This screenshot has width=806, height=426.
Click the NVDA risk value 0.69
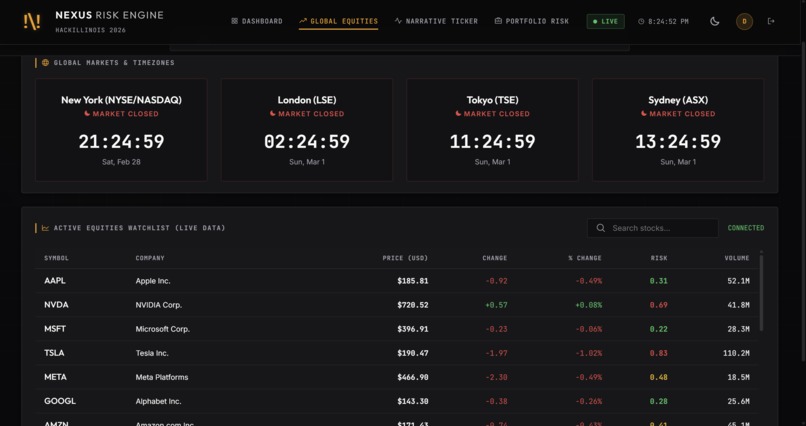(x=658, y=305)
